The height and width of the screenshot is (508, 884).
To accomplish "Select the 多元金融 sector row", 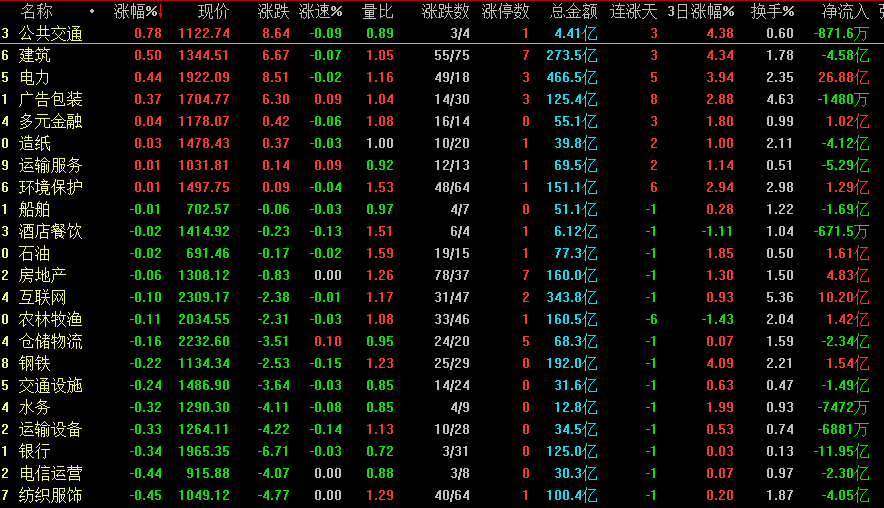I will [442, 121].
